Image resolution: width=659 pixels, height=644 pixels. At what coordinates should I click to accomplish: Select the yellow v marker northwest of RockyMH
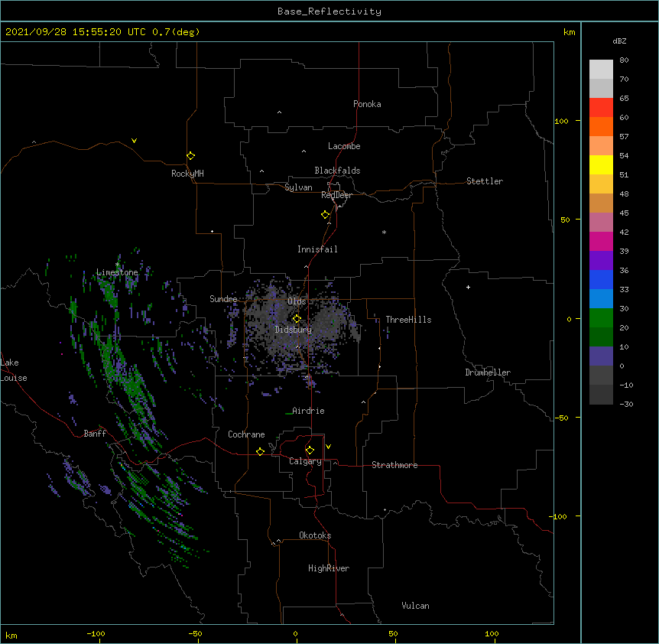click(134, 141)
